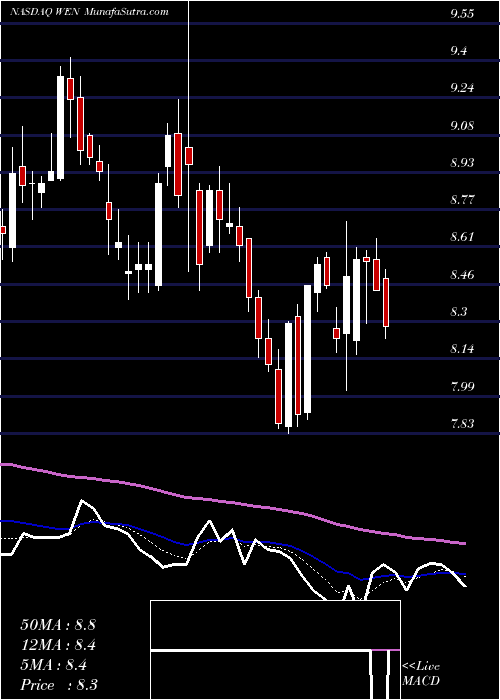Click the NASDAQ WEN chart title
The image size is (500, 700).
click(89, 12)
